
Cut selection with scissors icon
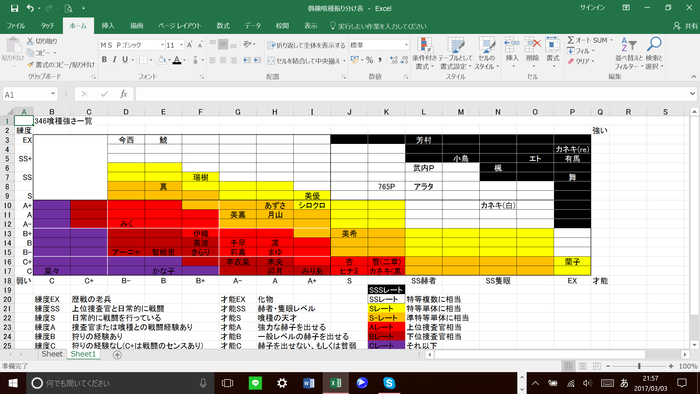(30, 41)
